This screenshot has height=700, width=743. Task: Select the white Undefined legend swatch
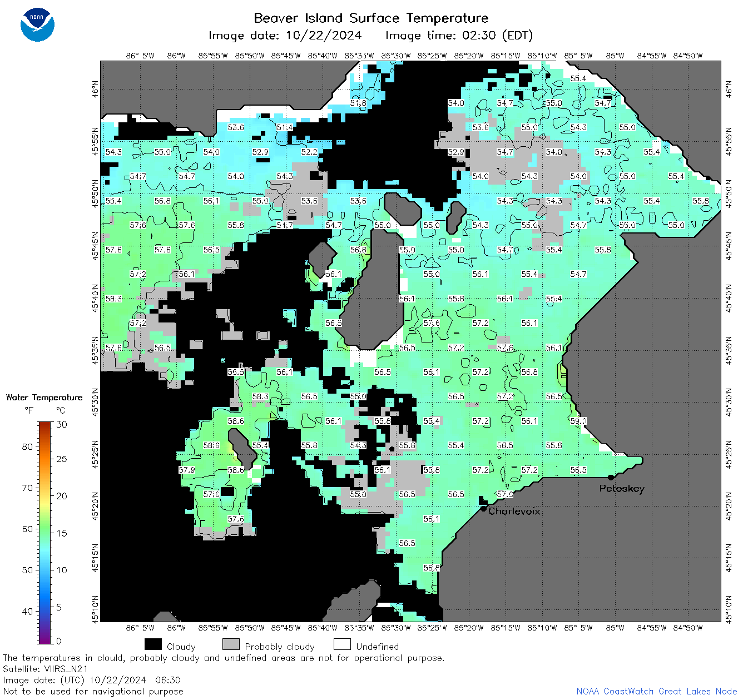point(342,644)
